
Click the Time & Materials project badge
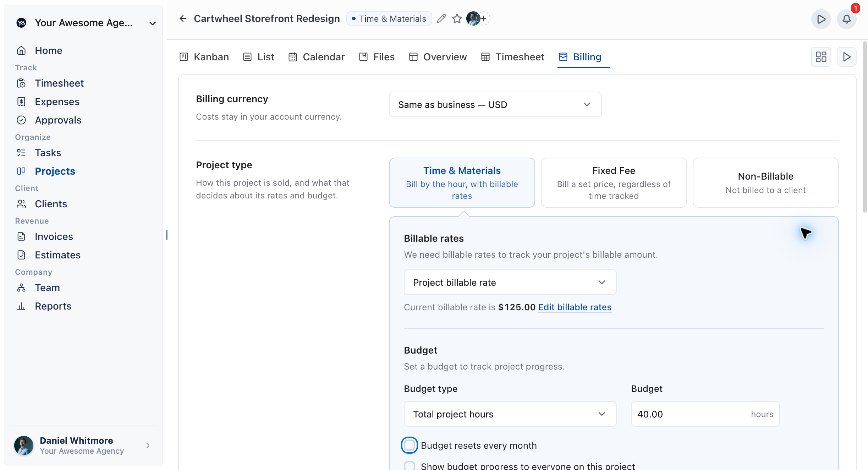[x=389, y=18]
